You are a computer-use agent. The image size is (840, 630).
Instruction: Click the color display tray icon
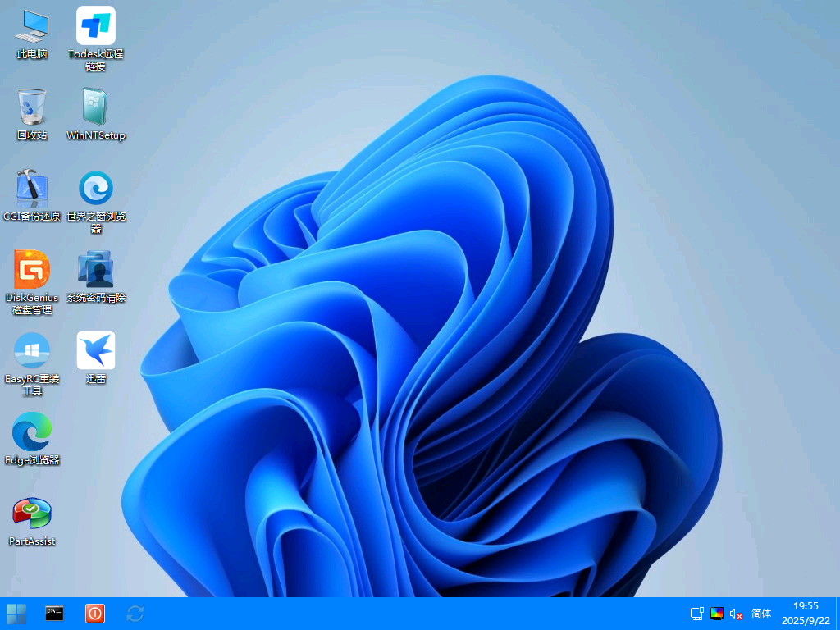(x=717, y=614)
